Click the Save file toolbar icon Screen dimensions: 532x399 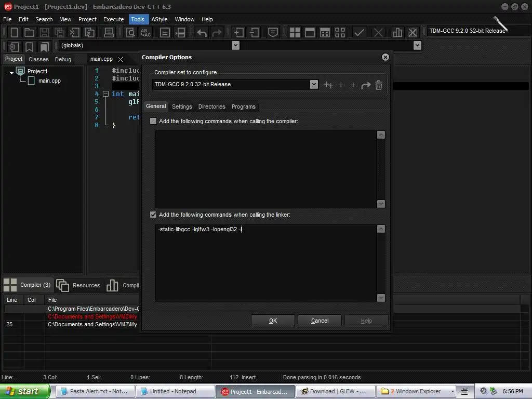44,33
